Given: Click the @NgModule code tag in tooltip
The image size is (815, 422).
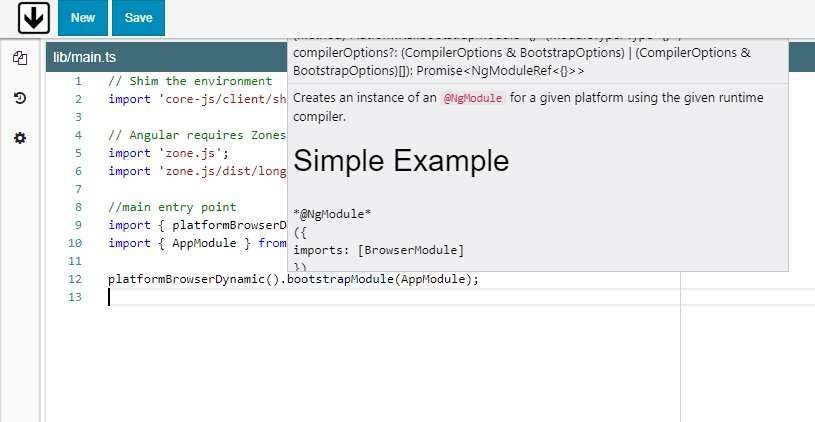Looking at the screenshot, I should tap(473, 98).
